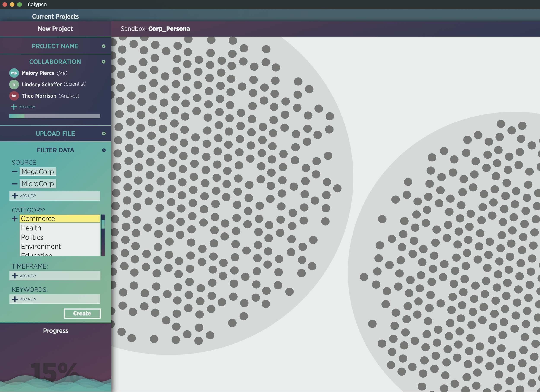This screenshot has height=392, width=540.
Task: Add a new collaborator via plus icon
Action: pyautogui.click(x=14, y=107)
